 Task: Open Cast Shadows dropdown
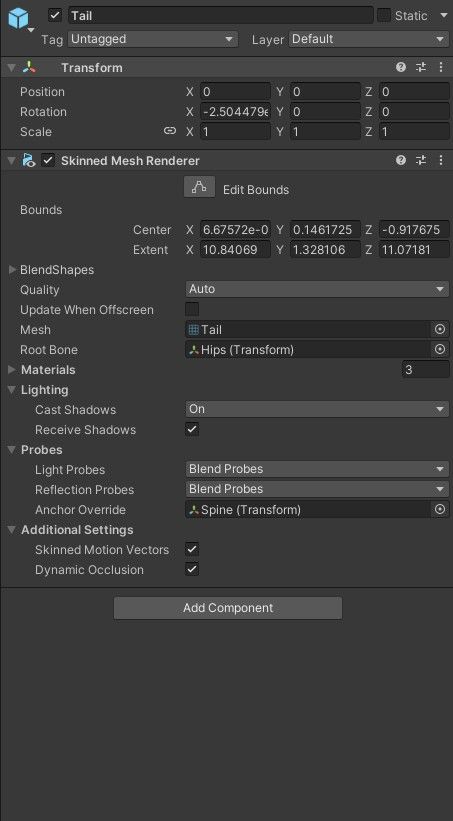(x=317, y=409)
